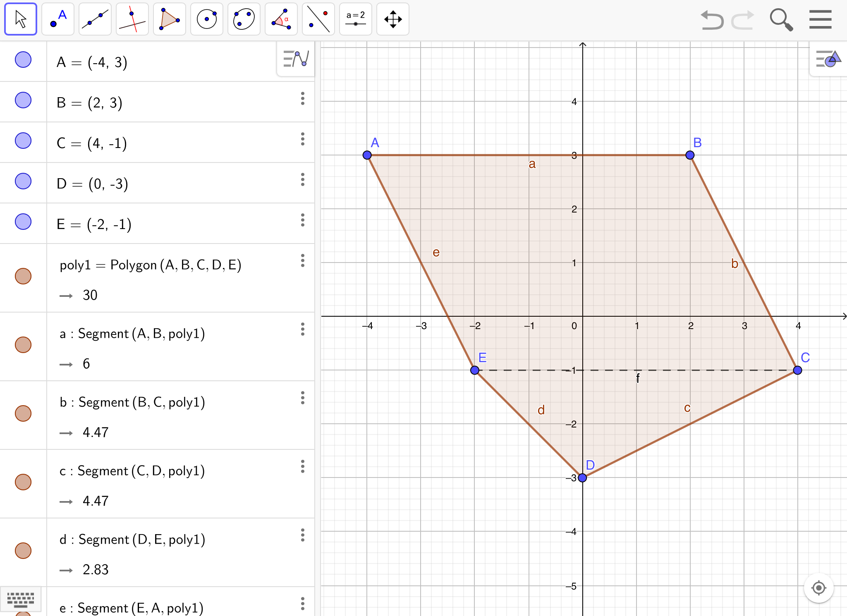Select the Angle measurement tool

(x=281, y=19)
